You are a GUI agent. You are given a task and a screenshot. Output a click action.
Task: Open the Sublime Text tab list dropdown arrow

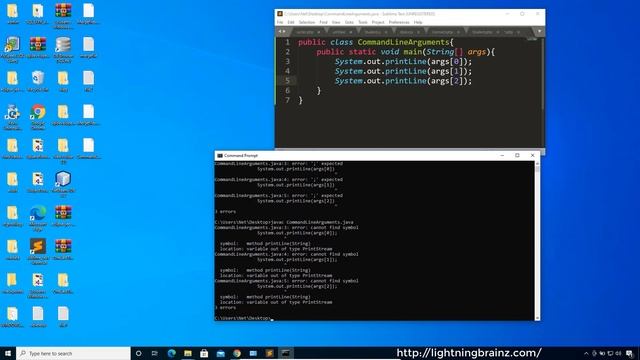[540, 31]
